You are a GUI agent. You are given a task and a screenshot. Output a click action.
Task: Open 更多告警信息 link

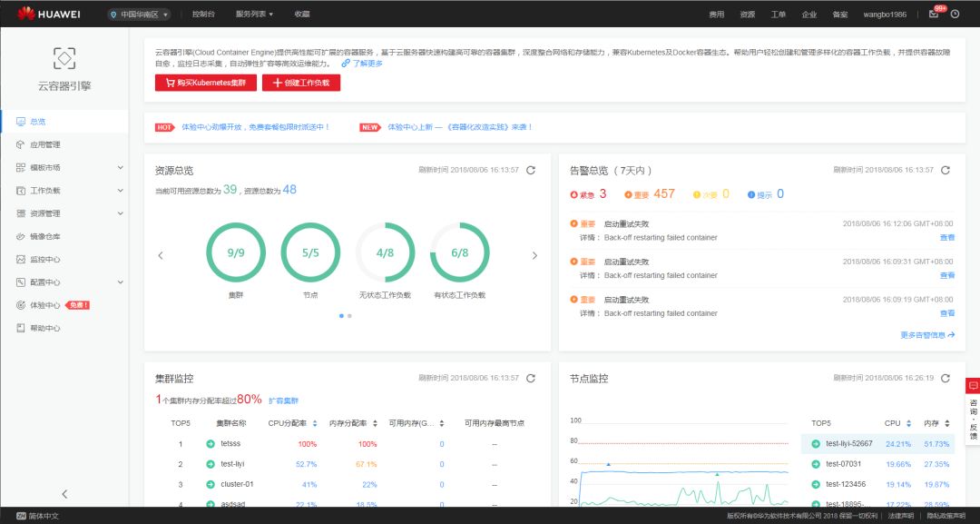click(927, 335)
